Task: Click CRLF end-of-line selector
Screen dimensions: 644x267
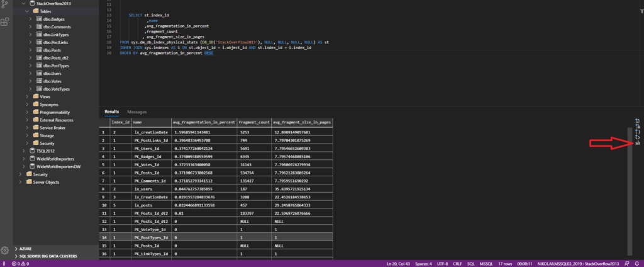Action: coord(458,263)
